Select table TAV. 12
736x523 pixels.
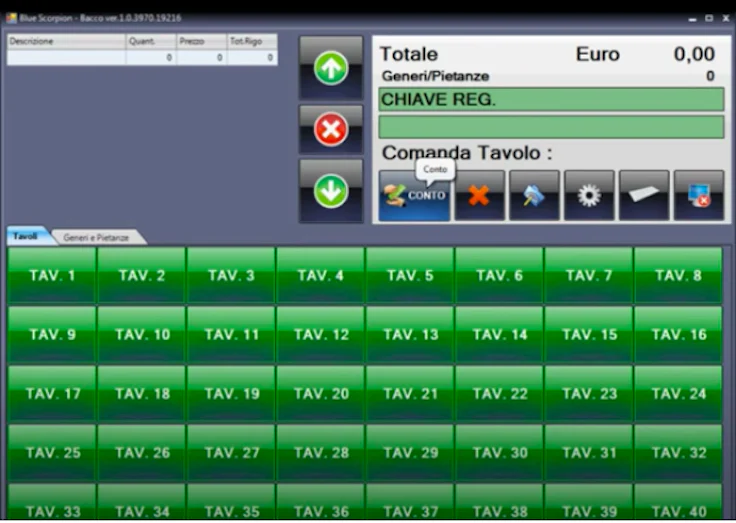click(x=321, y=334)
